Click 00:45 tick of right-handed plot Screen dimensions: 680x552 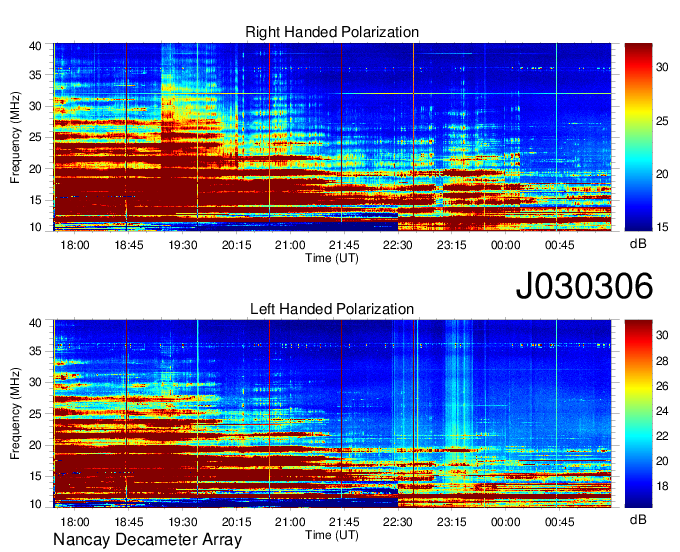click(559, 245)
